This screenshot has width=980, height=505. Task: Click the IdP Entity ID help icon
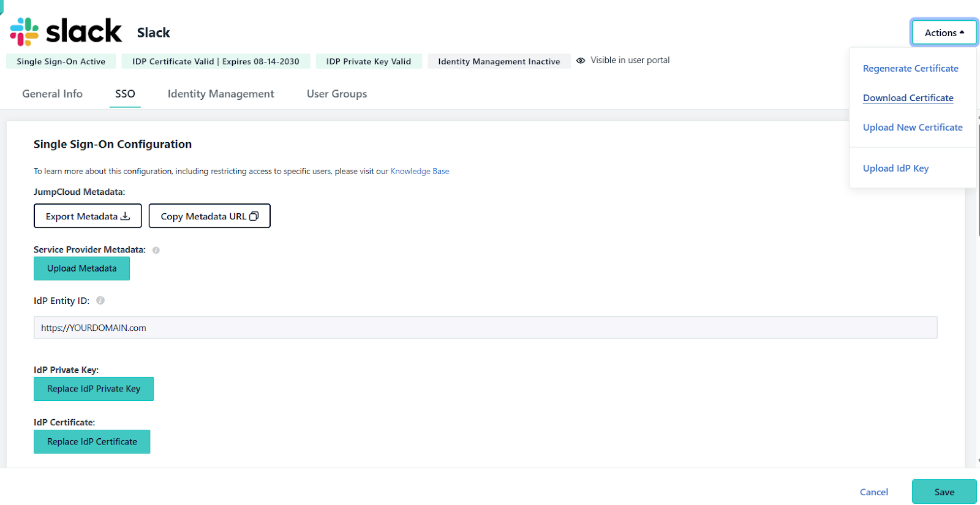pos(100,300)
